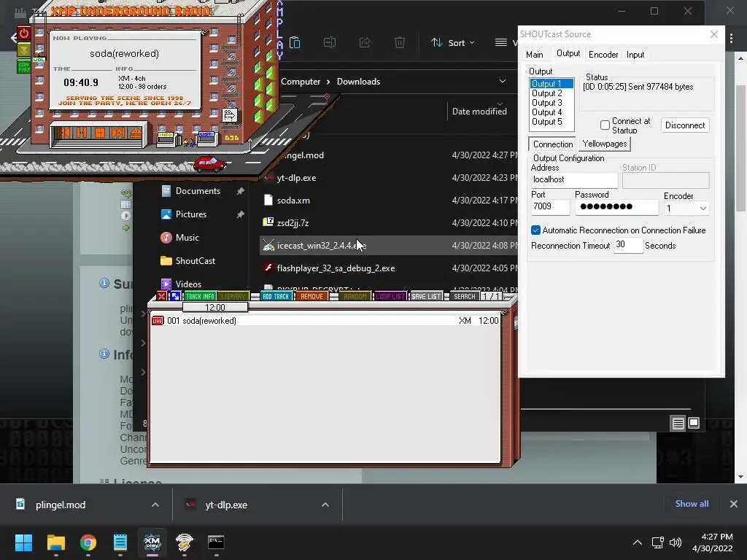Open the Music folder in sidebar

pos(187,238)
